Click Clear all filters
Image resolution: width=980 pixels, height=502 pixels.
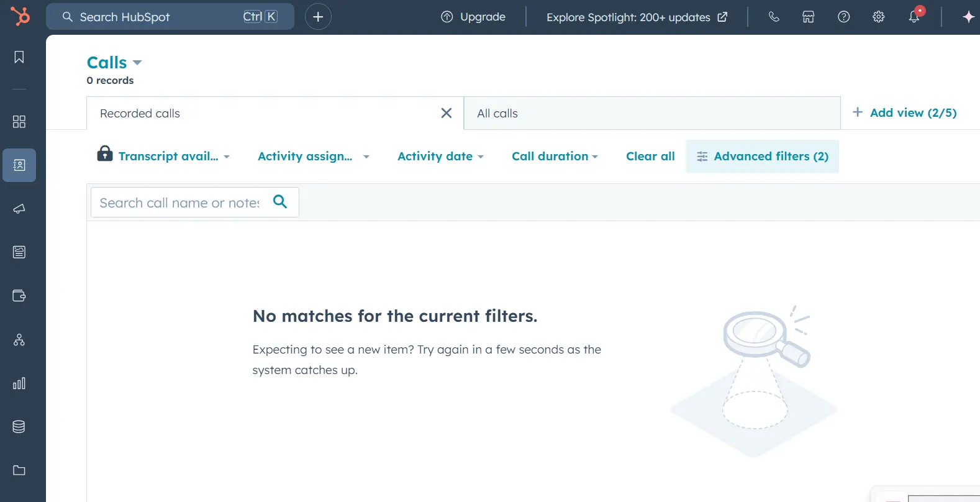pos(650,156)
